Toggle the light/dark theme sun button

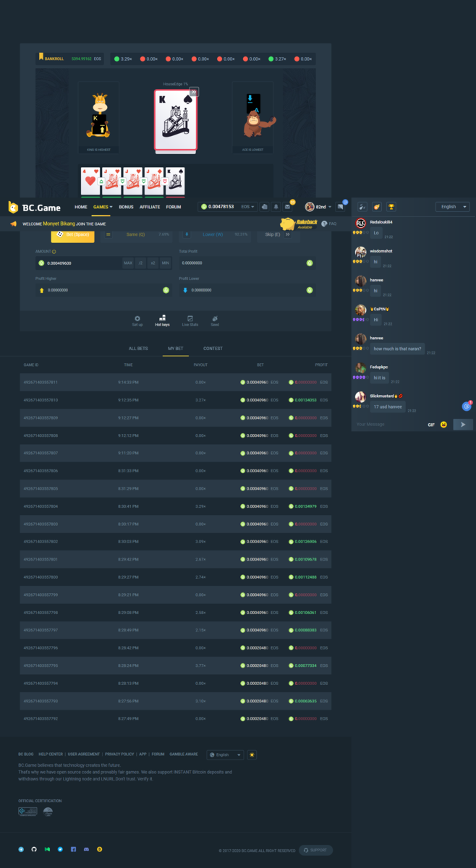point(252,754)
